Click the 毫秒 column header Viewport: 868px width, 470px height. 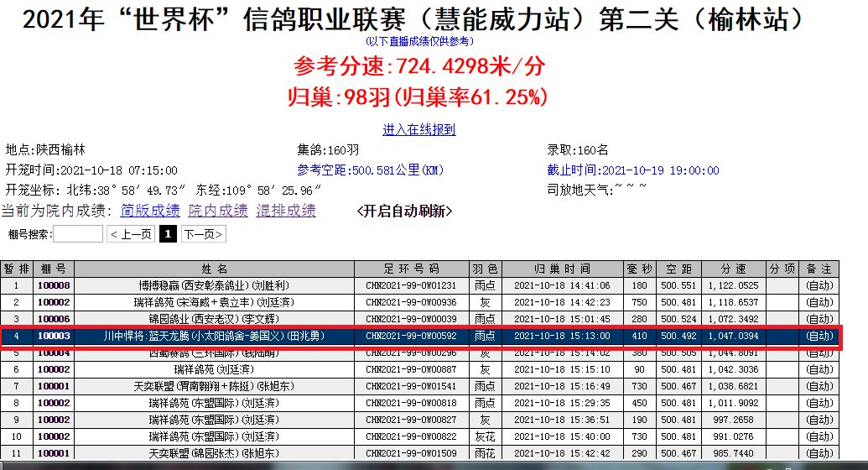coord(639,269)
